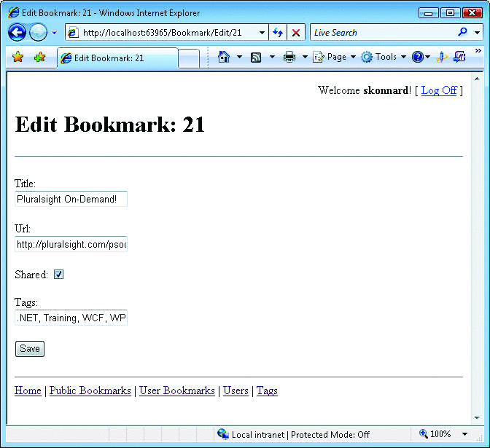
Task: Click the RSS Feeds icon
Action: 256,58
